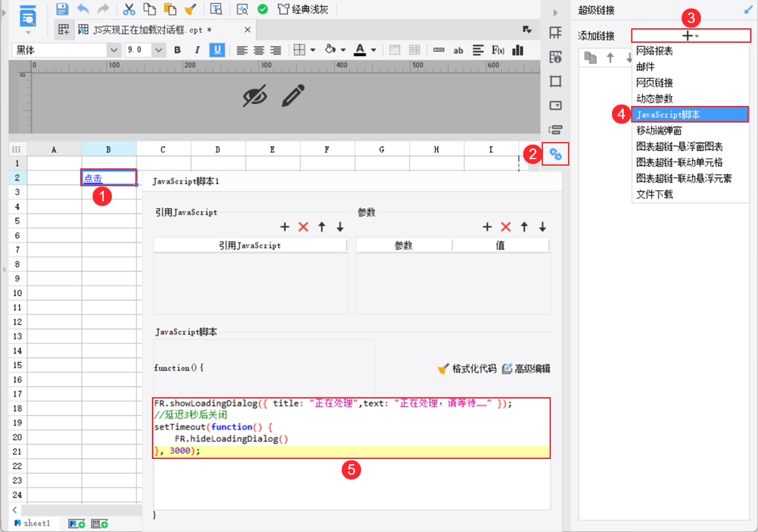Click the Save icon in top toolbar
The image size is (758, 532).
(x=61, y=9)
